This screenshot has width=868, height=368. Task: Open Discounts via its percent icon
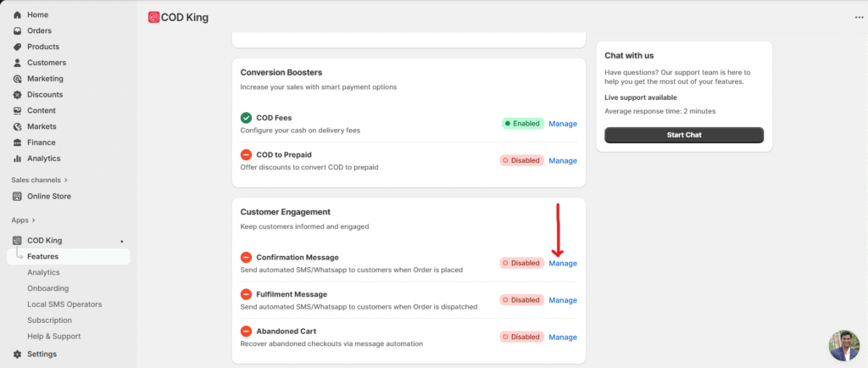coord(18,95)
